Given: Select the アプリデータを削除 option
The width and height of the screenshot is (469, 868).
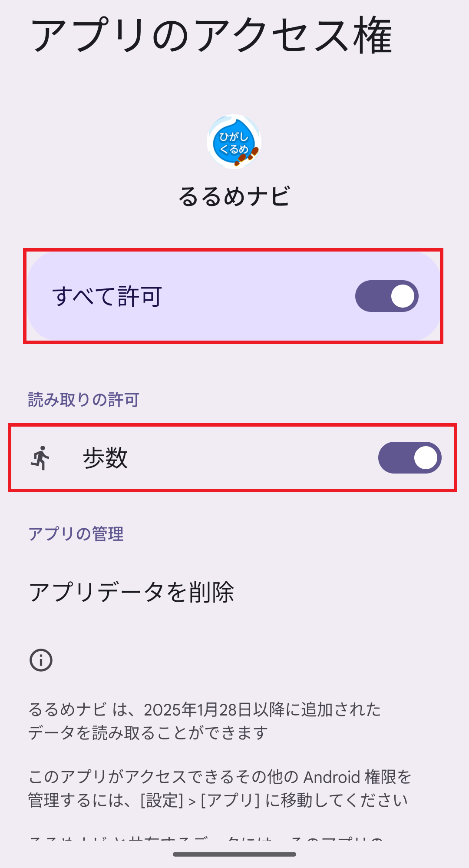Looking at the screenshot, I should point(131,592).
